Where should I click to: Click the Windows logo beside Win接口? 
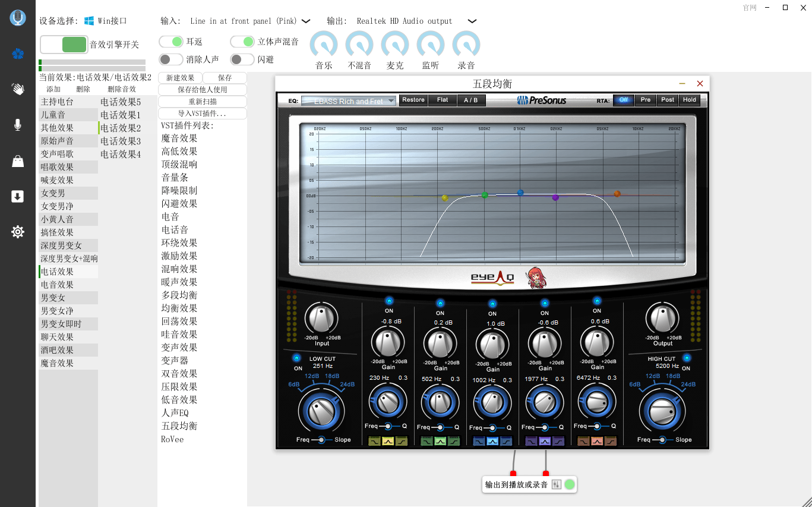pos(89,21)
